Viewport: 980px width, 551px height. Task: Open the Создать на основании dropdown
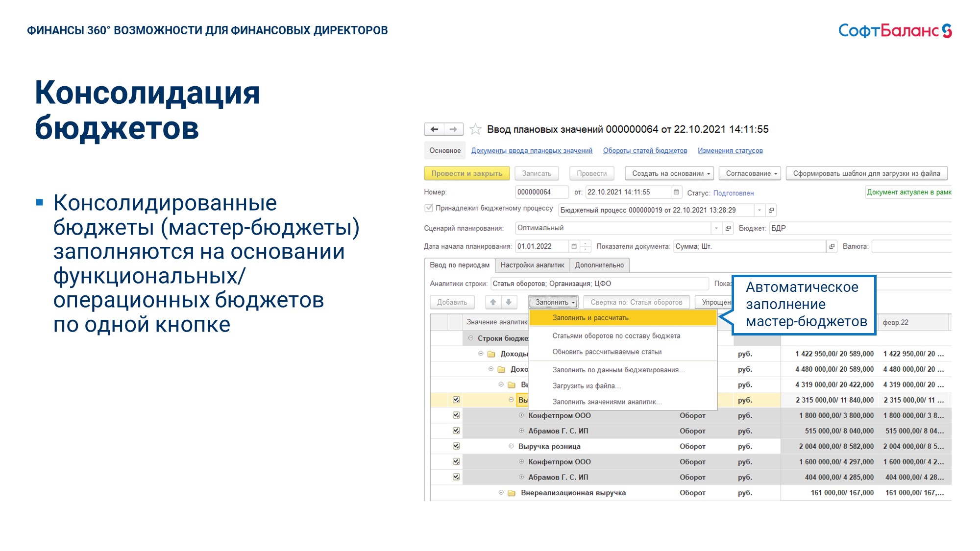pyautogui.click(x=670, y=173)
